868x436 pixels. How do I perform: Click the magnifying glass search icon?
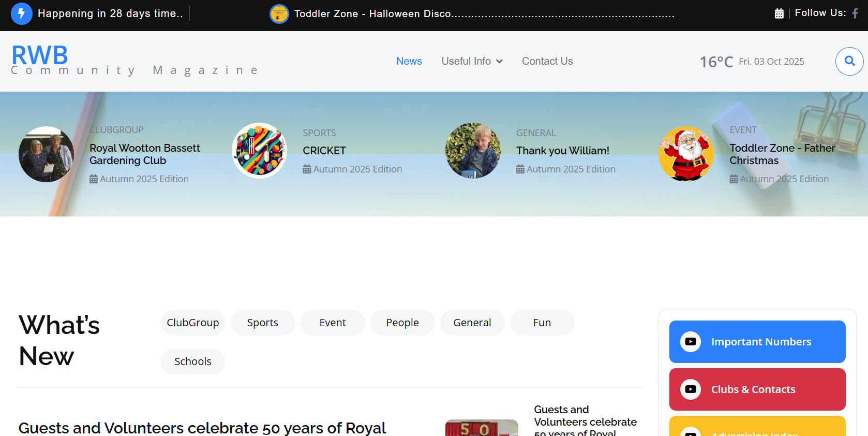tap(849, 61)
